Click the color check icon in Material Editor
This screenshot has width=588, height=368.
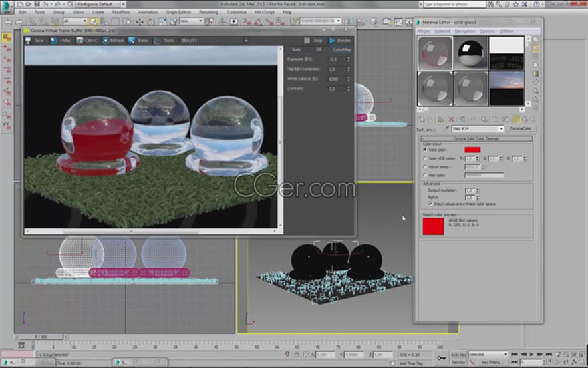coord(535,73)
